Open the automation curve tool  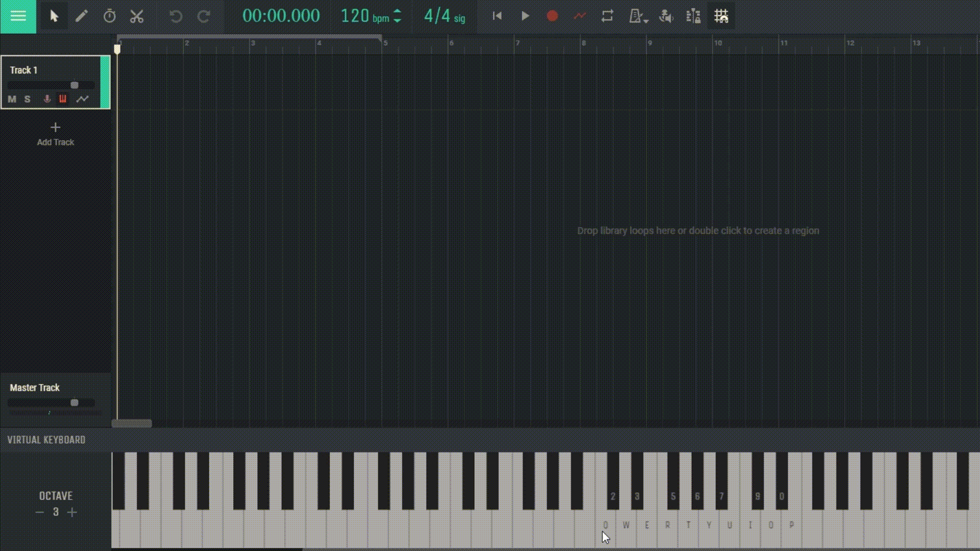580,16
